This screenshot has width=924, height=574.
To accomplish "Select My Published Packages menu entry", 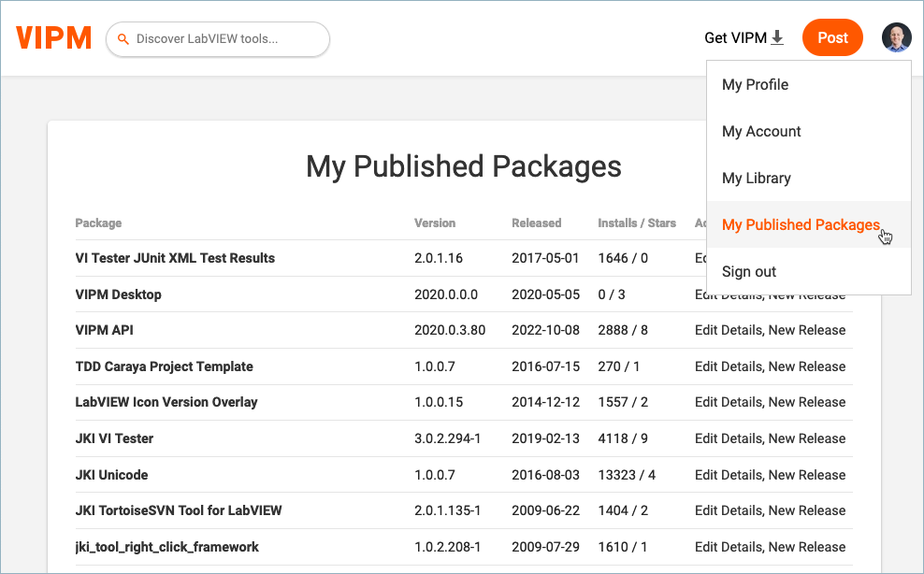I will [x=801, y=224].
